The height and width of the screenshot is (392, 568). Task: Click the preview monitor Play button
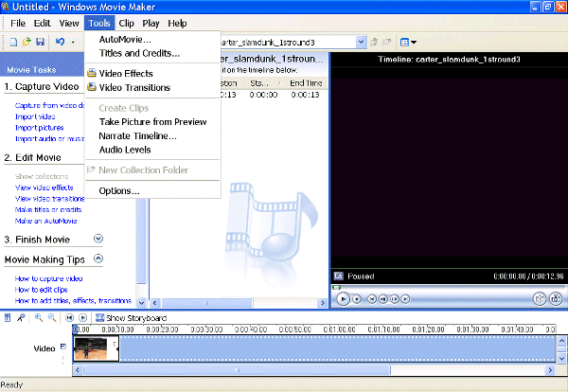tap(343, 299)
